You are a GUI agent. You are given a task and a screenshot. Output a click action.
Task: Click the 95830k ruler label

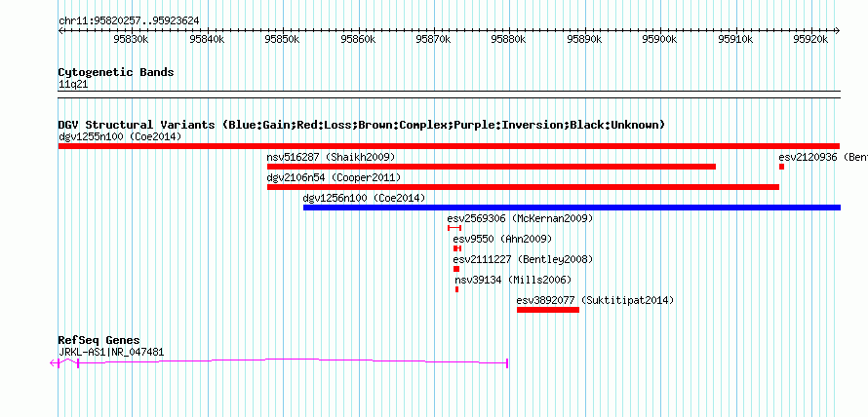click(x=131, y=39)
